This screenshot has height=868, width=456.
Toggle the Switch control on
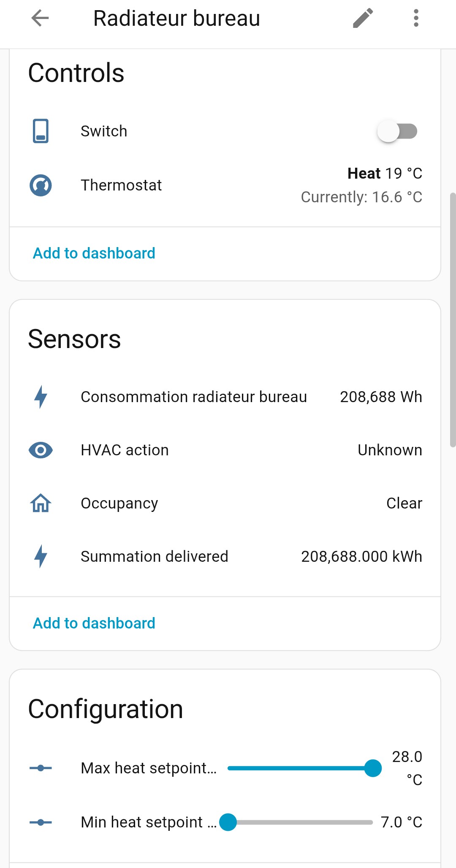tap(397, 131)
